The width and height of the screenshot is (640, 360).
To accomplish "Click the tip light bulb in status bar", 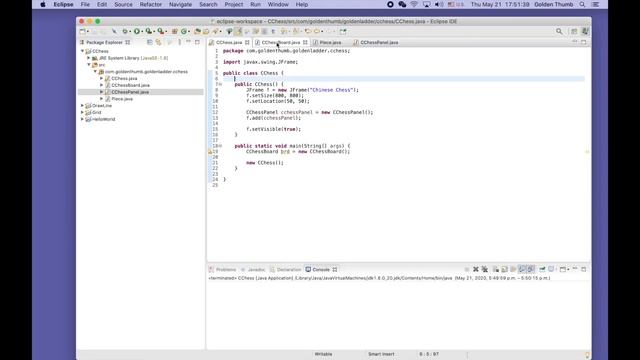I will (587, 354).
